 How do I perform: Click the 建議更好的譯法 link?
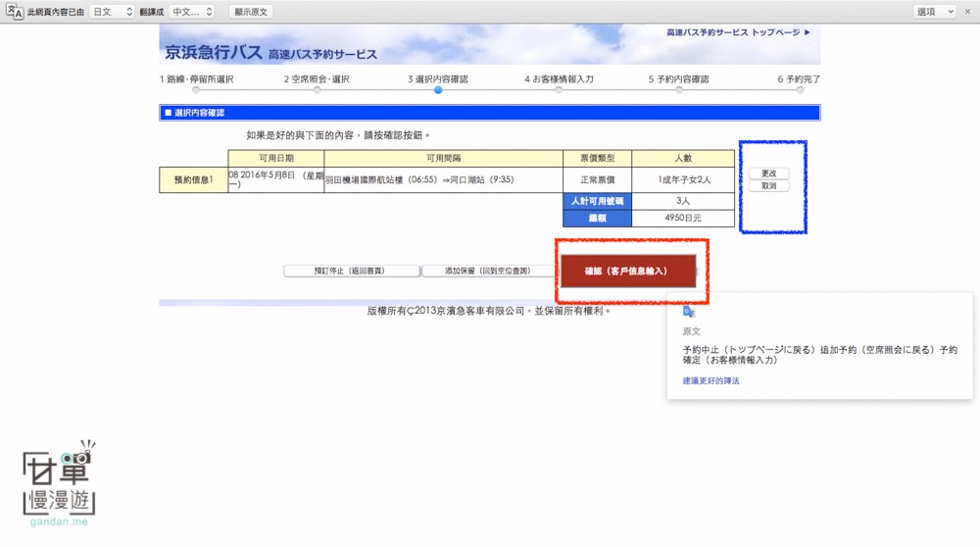[x=710, y=380]
